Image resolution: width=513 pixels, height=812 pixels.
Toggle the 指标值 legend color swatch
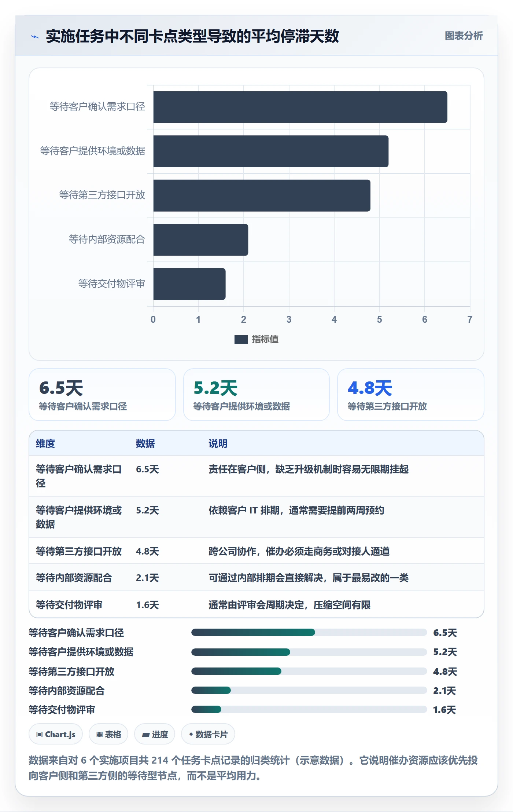pyautogui.click(x=241, y=340)
